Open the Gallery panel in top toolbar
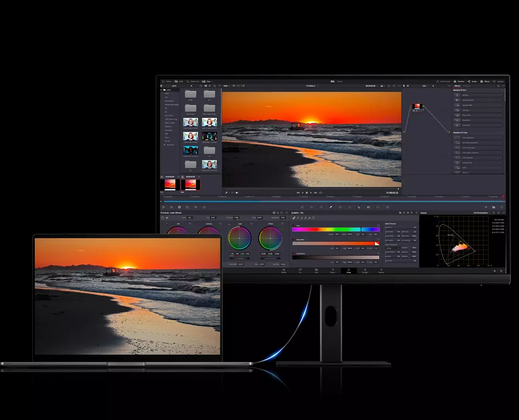The height and width of the screenshot is (420, 519). pos(167,81)
